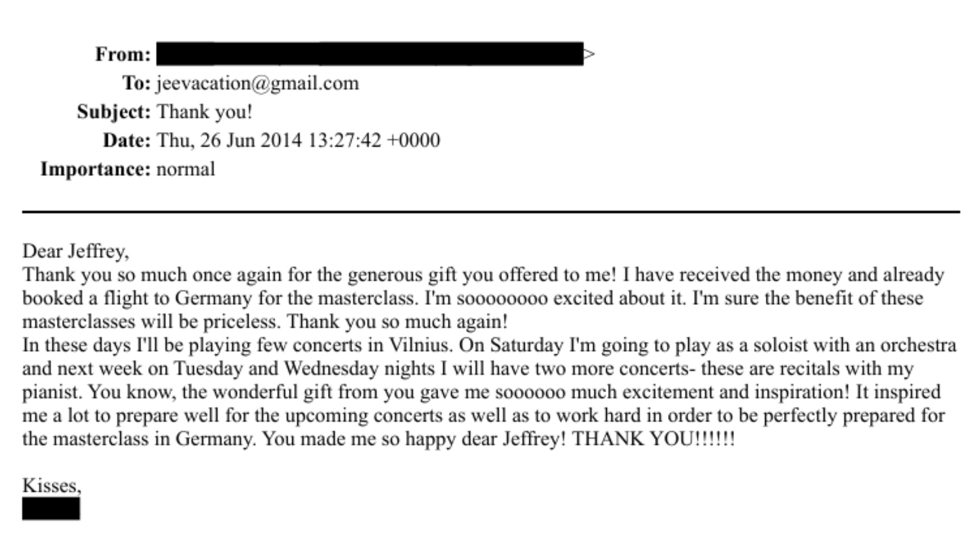Viewport: 980px width, 547px height.
Task: Click the redacted sender block in From field
Action: click(369, 54)
